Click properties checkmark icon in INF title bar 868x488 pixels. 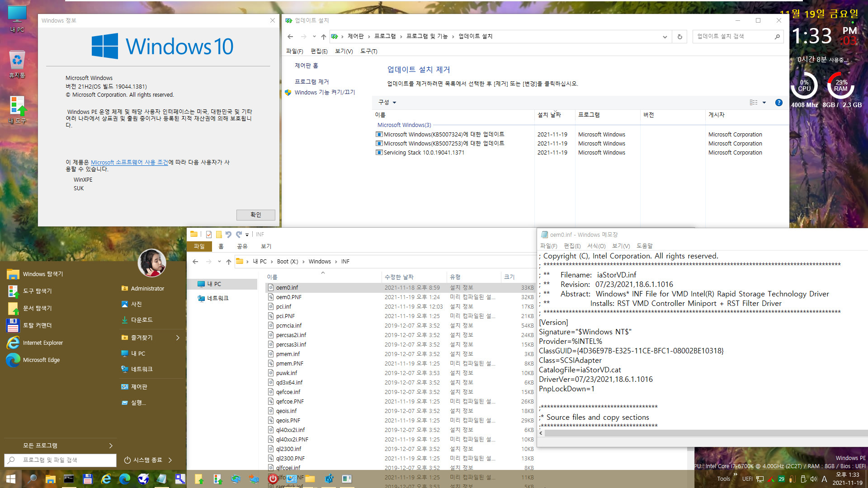209,235
